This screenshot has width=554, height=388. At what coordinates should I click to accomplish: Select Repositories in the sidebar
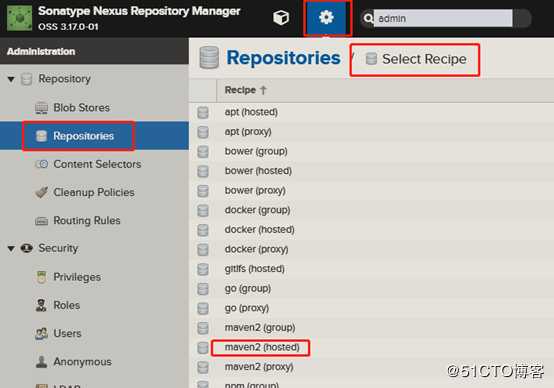tap(83, 136)
